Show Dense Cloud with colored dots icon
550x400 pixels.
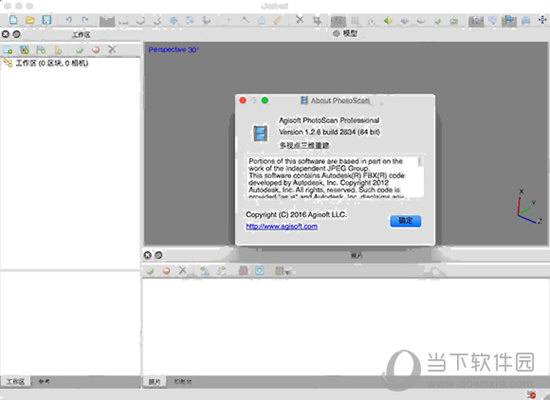pyautogui.click(x=355, y=21)
